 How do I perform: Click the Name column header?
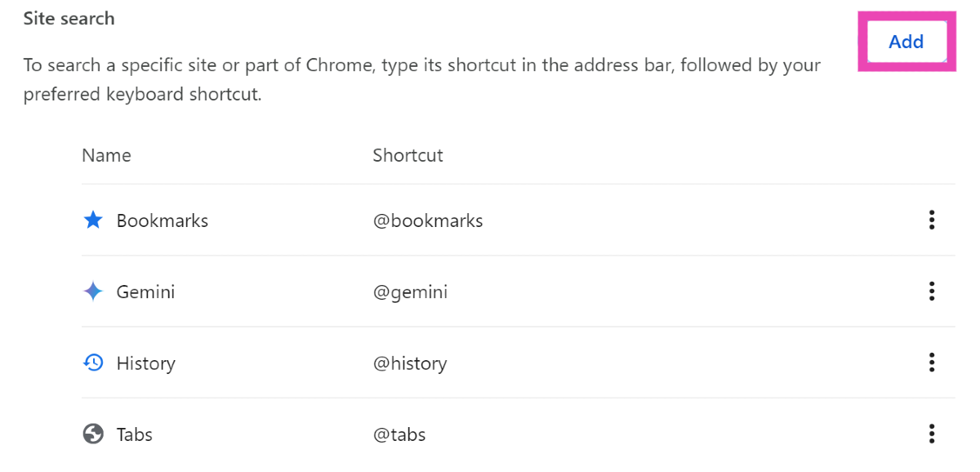(x=106, y=155)
